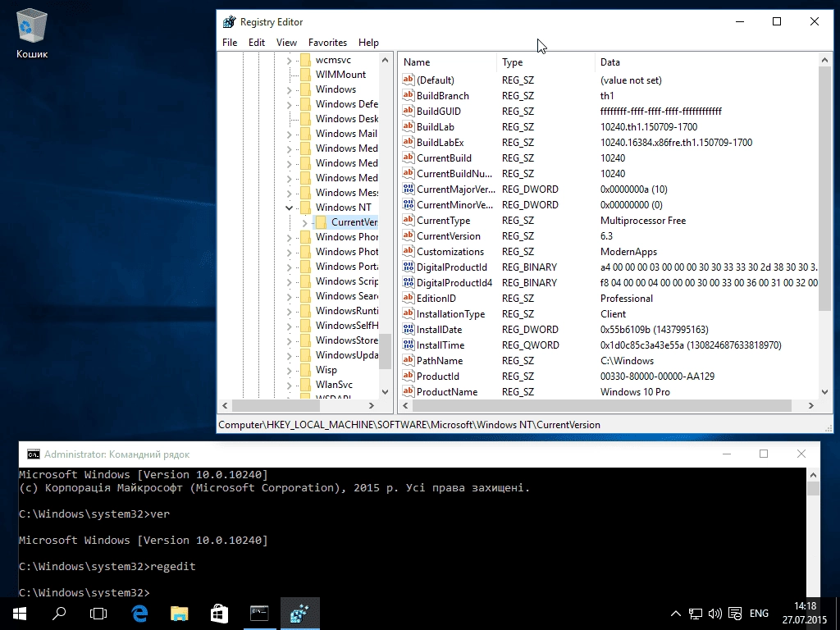
Task: Click the BuildGUID string value icon
Action: 409,111
